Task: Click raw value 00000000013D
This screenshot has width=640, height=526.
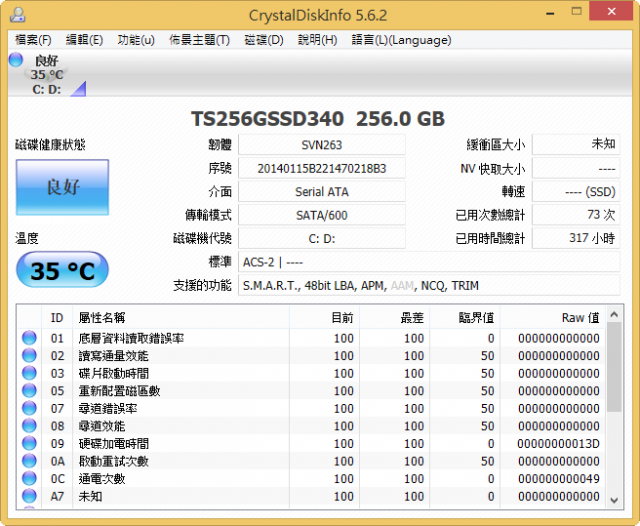Action: (x=558, y=444)
